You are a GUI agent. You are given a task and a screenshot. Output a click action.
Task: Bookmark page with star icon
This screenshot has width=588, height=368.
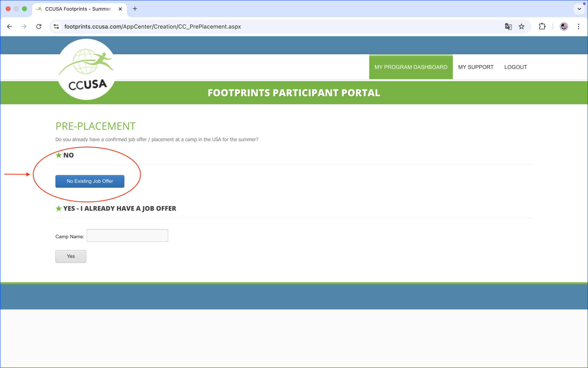click(521, 26)
